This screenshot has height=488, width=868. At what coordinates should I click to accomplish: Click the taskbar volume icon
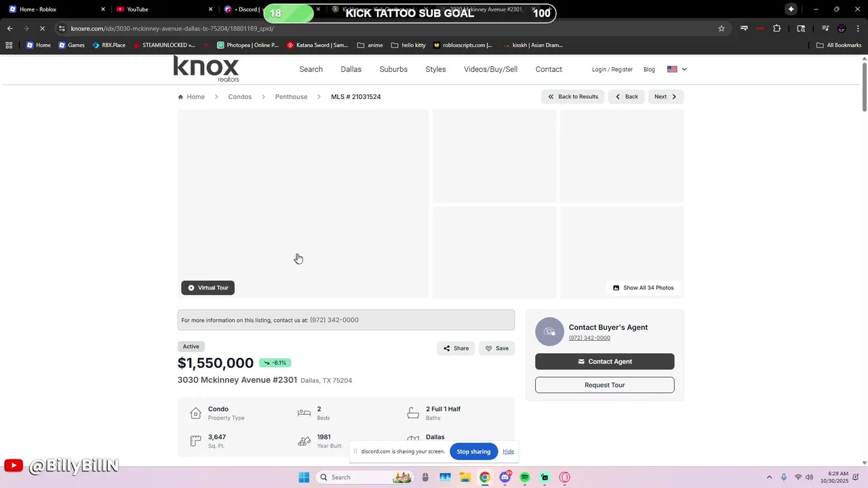click(x=810, y=477)
